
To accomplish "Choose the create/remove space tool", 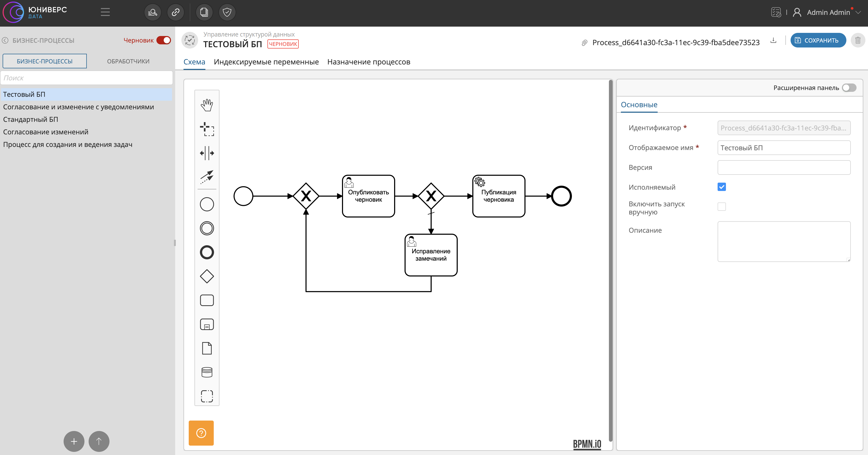I will point(206,153).
